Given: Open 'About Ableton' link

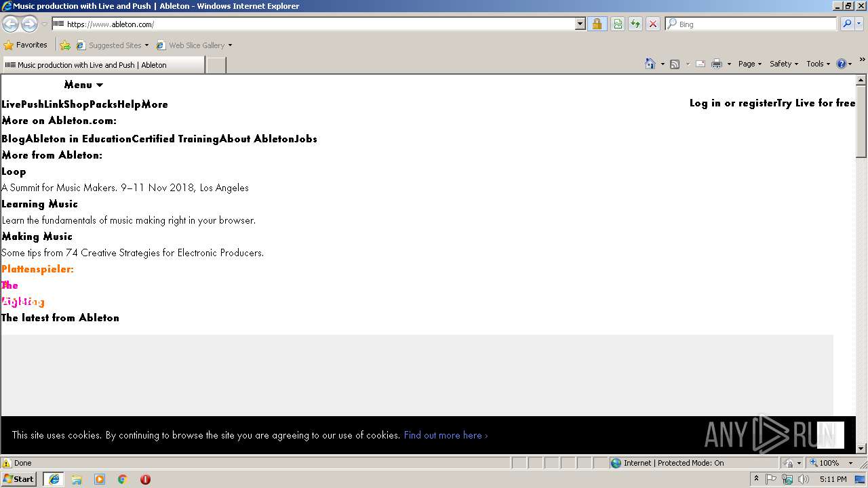Looking at the screenshot, I should pos(257,139).
